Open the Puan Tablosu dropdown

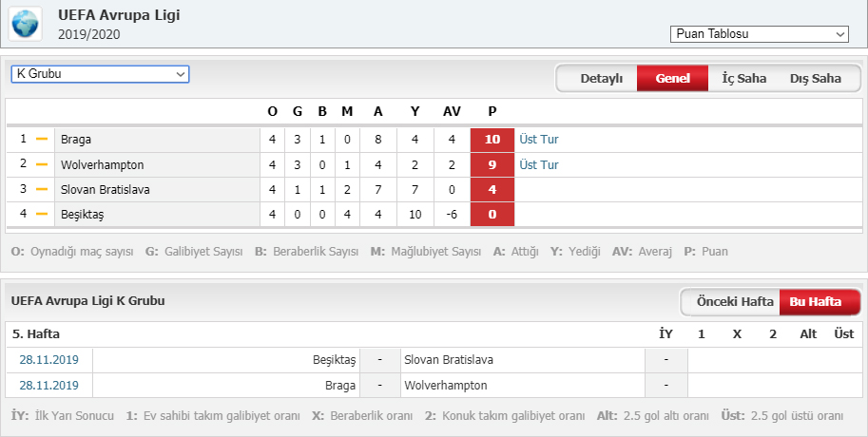pyautogui.click(x=759, y=34)
